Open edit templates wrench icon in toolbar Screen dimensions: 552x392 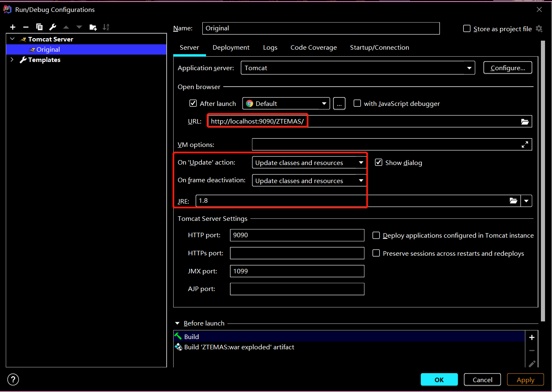click(53, 27)
